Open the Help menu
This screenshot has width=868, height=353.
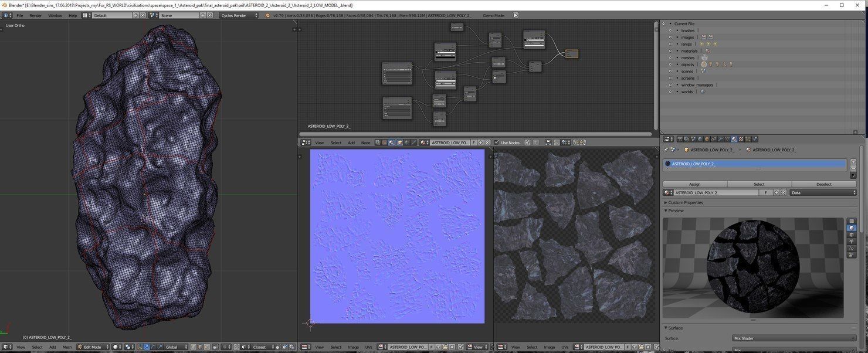tap(73, 15)
